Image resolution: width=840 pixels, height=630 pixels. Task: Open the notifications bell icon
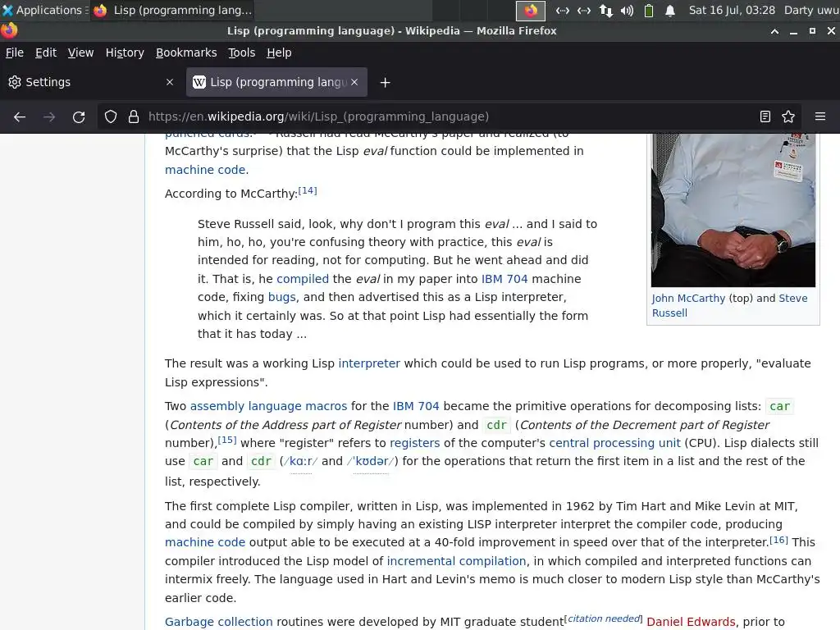(670, 10)
